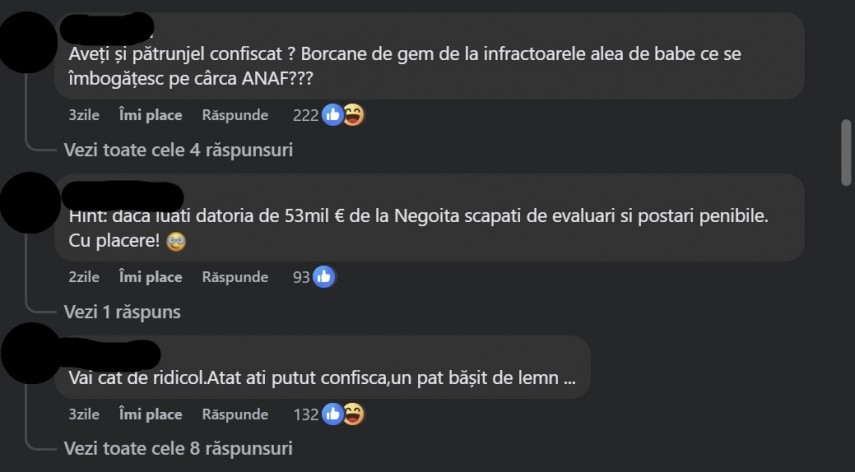
Task: Open the '2zile' timestamp link
Action: pyautogui.click(x=85, y=277)
